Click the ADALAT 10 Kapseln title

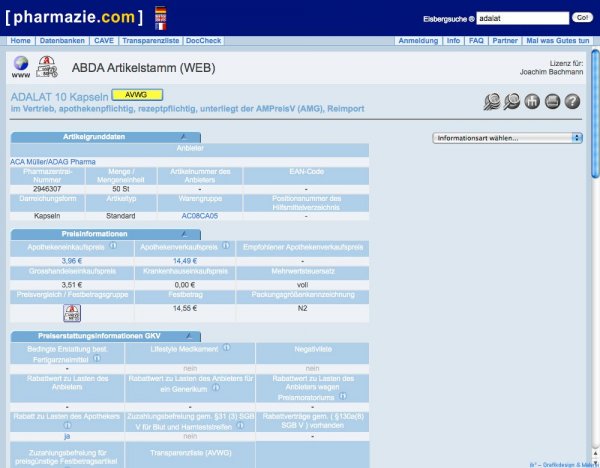point(59,97)
